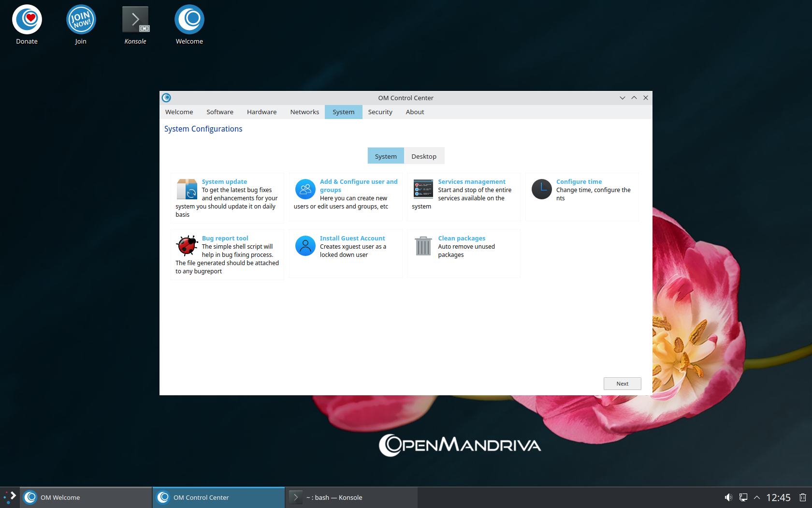This screenshot has width=812, height=508.
Task: Select the System sub-tab under System Configurations
Action: (x=386, y=156)
